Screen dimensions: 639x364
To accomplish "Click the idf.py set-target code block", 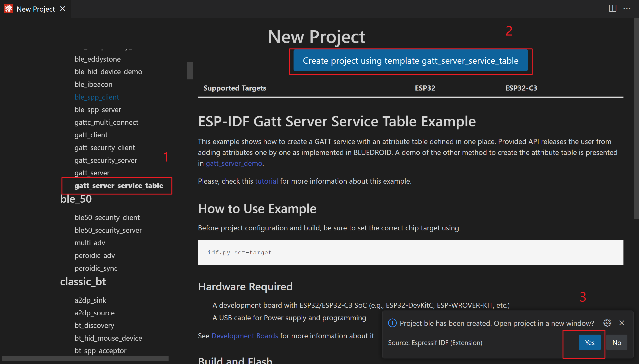I will (410, 253).
